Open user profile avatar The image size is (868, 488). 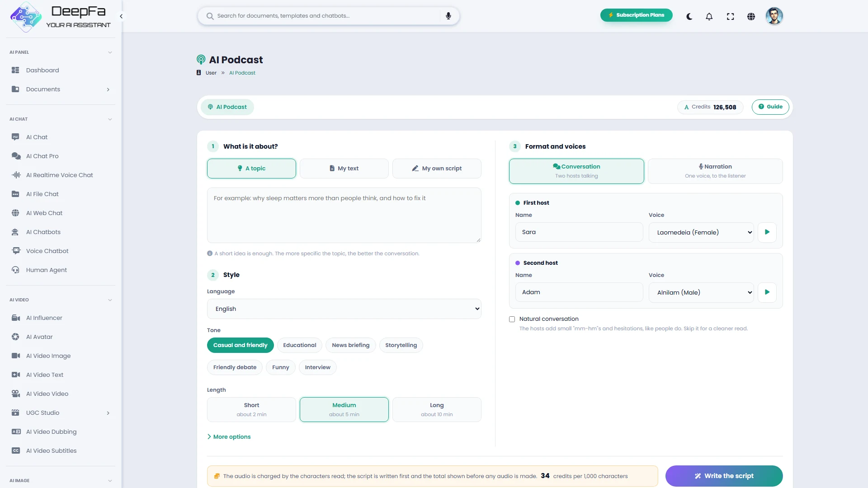774,16
